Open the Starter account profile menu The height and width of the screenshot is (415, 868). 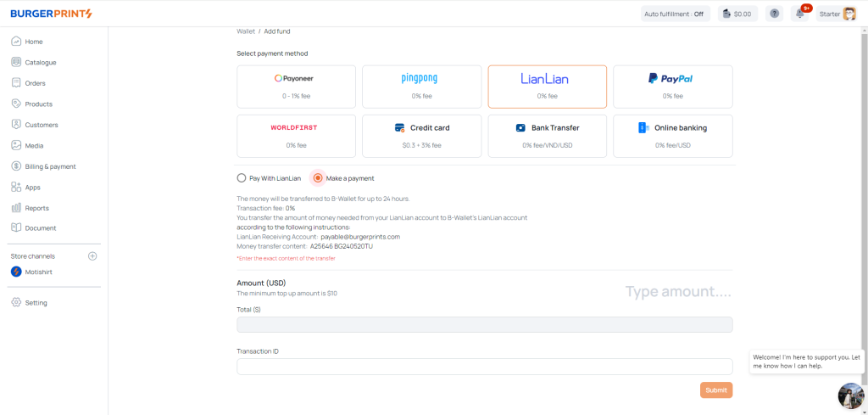tap(837, 14)
